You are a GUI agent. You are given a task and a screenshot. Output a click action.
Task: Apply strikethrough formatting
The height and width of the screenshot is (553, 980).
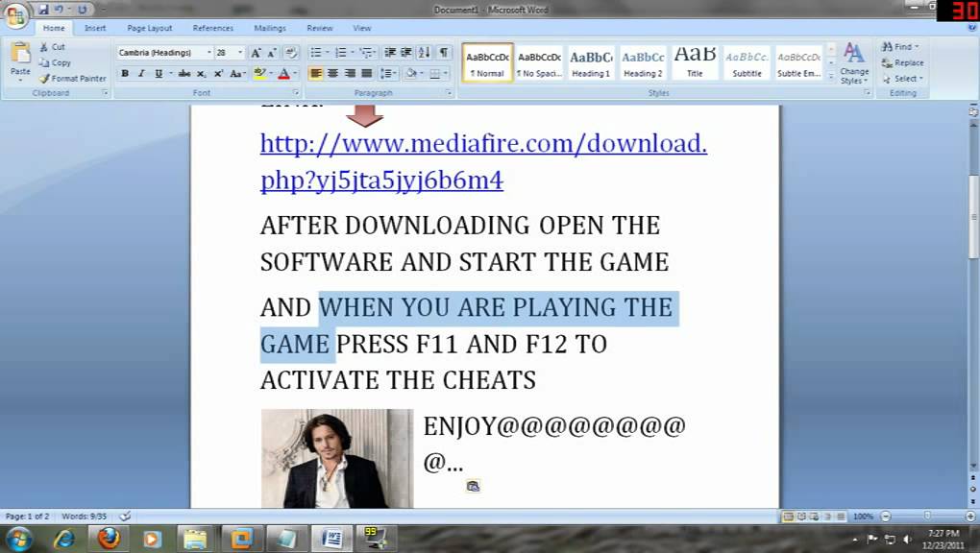pos(184,74)
